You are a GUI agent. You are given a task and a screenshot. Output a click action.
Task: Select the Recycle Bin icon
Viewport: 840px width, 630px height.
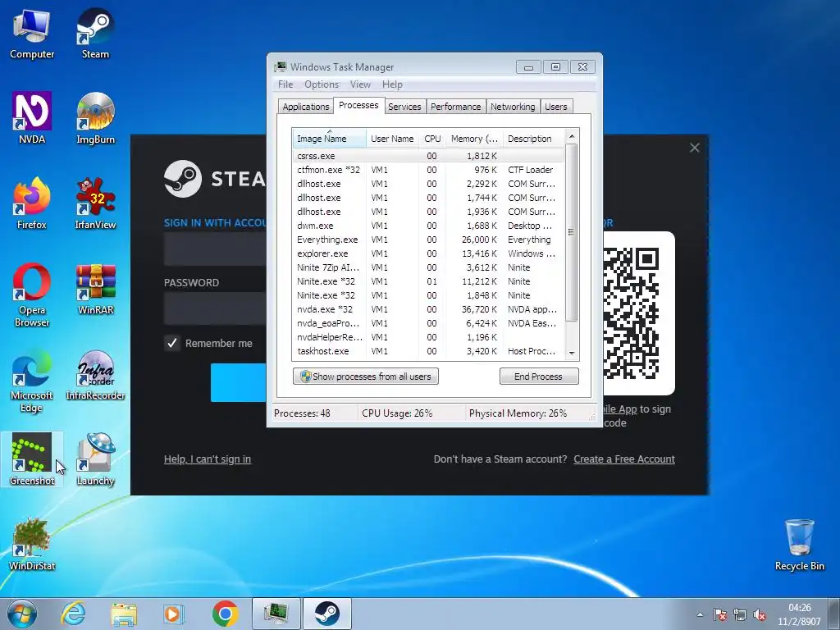point(799,545)
